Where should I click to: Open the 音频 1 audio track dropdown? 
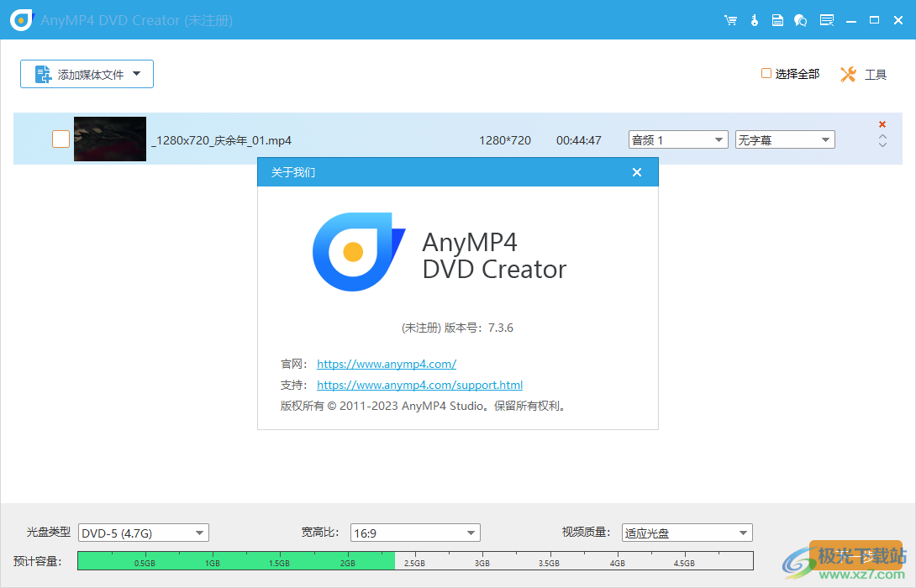pos(678,139)
